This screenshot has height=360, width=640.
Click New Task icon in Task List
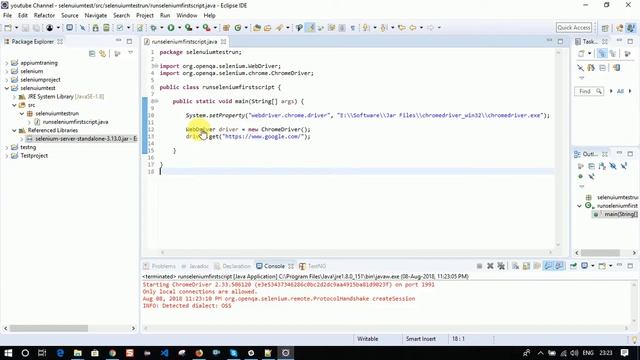pos(581,54)
